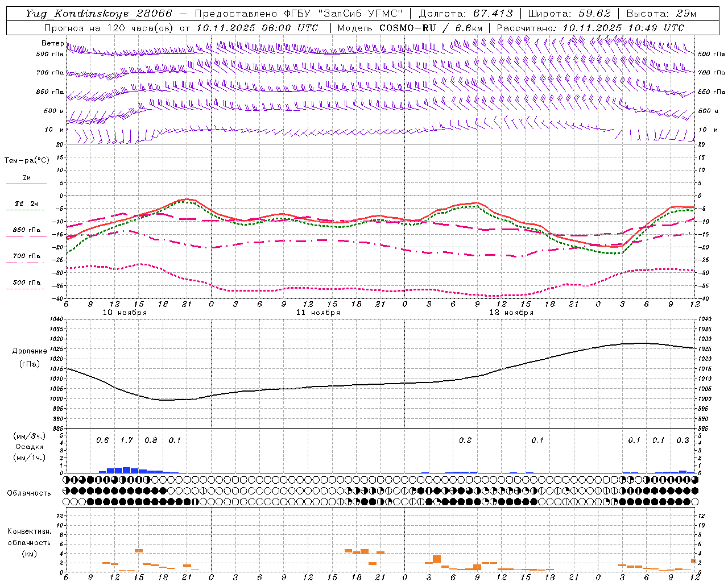Click the 0.6 precipitation amount value
Screen dimensions: 728x582
pos(102,440)
